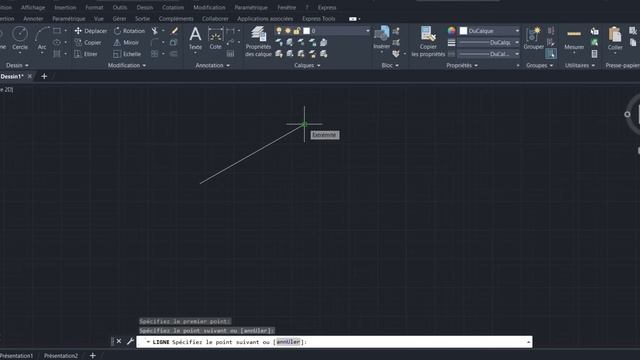Image resolution: width=640 pixels, height=360 pixels.
Task: Open the Format menu
Action: tap(94, 7)
